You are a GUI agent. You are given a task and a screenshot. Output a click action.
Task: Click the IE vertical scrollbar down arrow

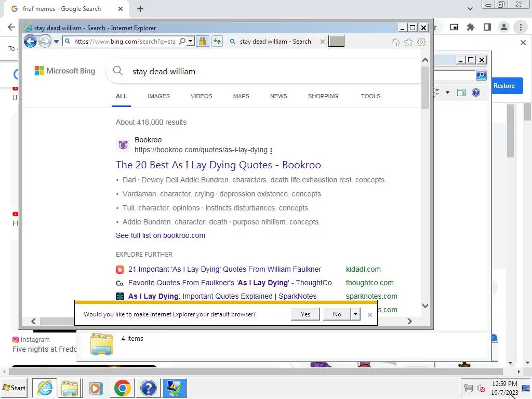tap(425, 305)
